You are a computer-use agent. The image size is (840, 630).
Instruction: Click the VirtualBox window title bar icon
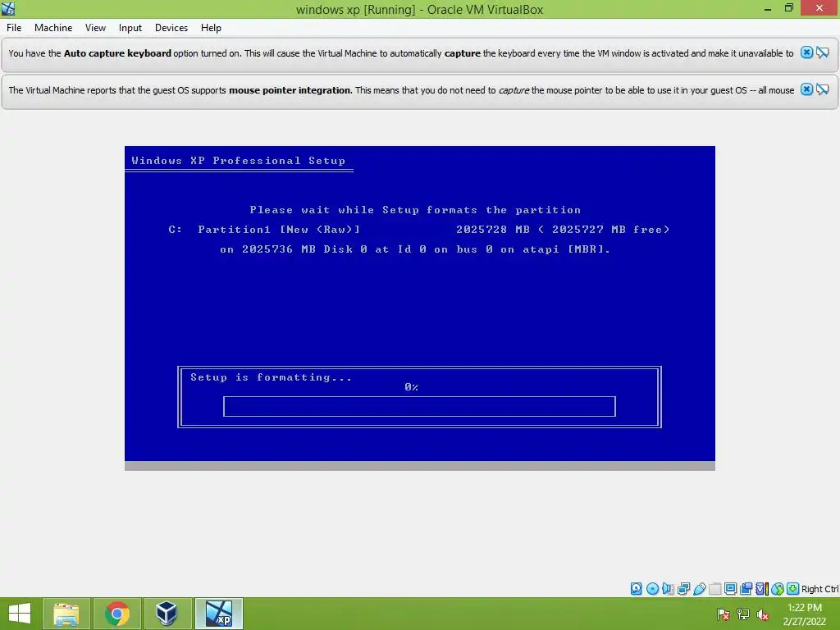click(x=8, y=8)
